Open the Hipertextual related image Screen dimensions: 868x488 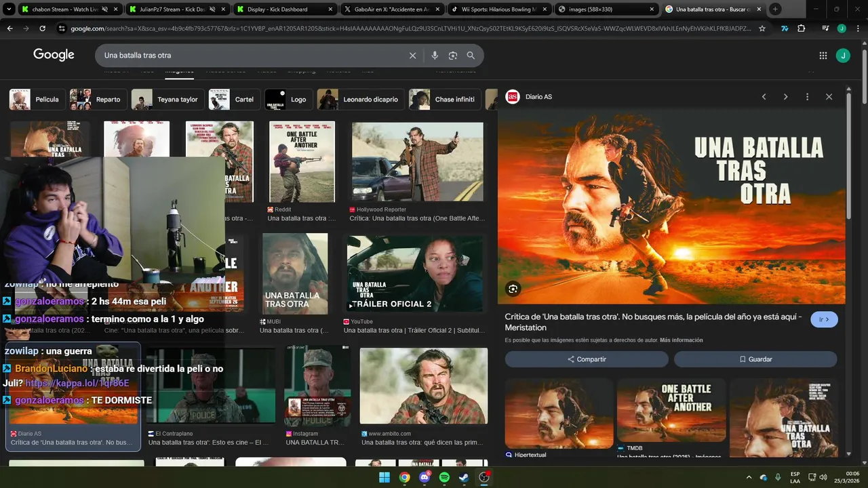(559, 413)
